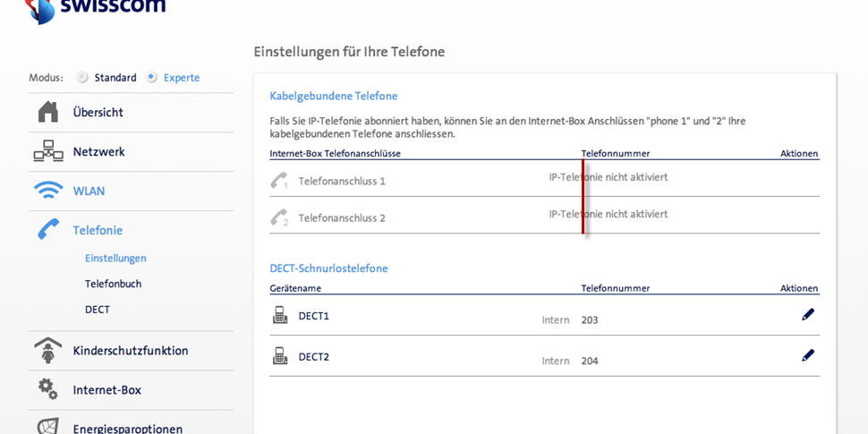This screenshot has height=434, width=868.
Task: Click the DECT1 cordless phone icon
Action: click(x=280, y=315)
